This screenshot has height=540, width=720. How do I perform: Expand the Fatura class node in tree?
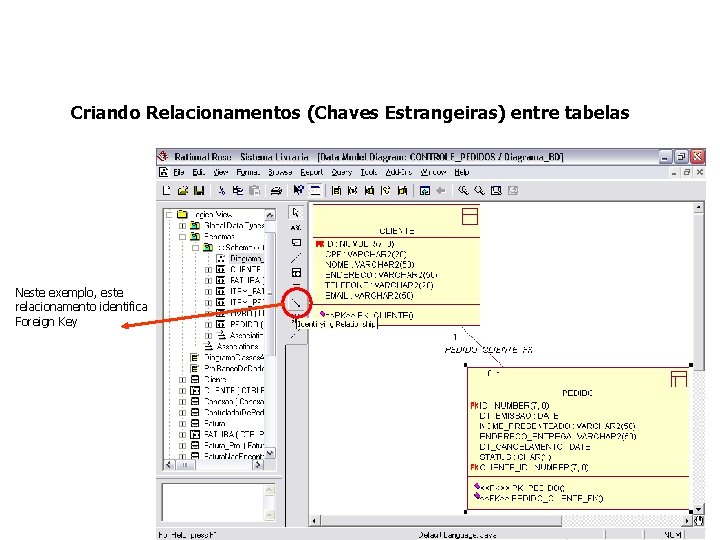click(x=182, y=424)
